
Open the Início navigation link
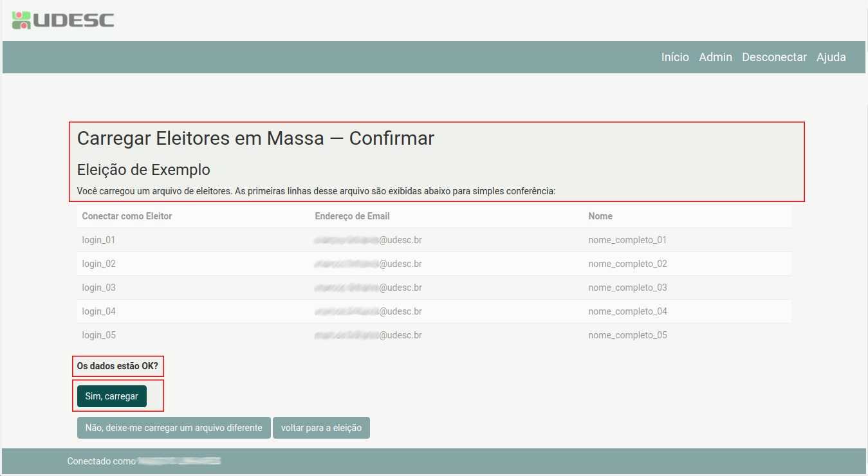tap(675, 57)
